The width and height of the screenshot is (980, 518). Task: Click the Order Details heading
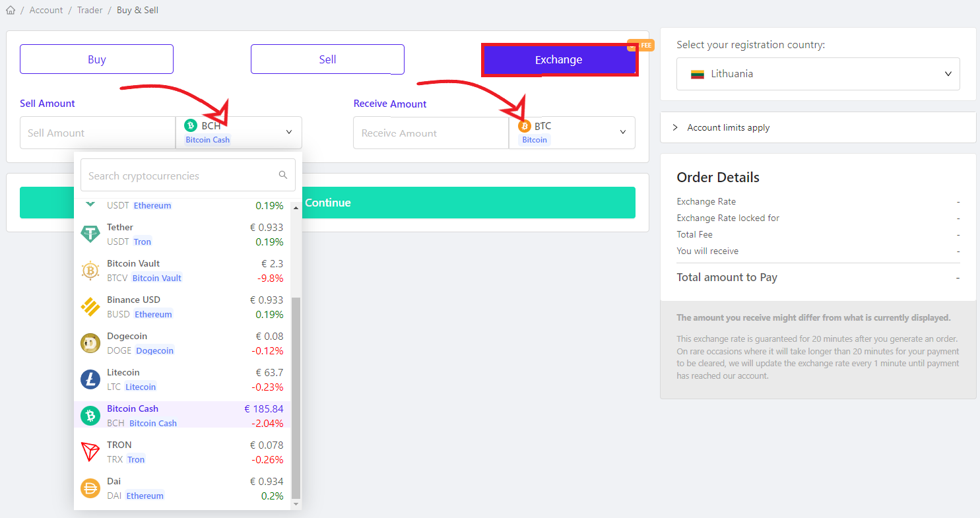tap(718, 177)
